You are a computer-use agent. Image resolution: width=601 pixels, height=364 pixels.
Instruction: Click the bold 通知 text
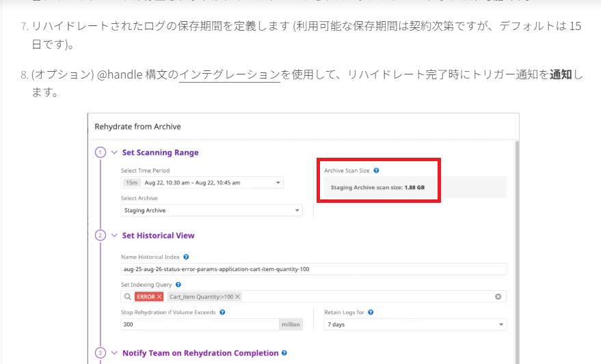click(561, 74)
